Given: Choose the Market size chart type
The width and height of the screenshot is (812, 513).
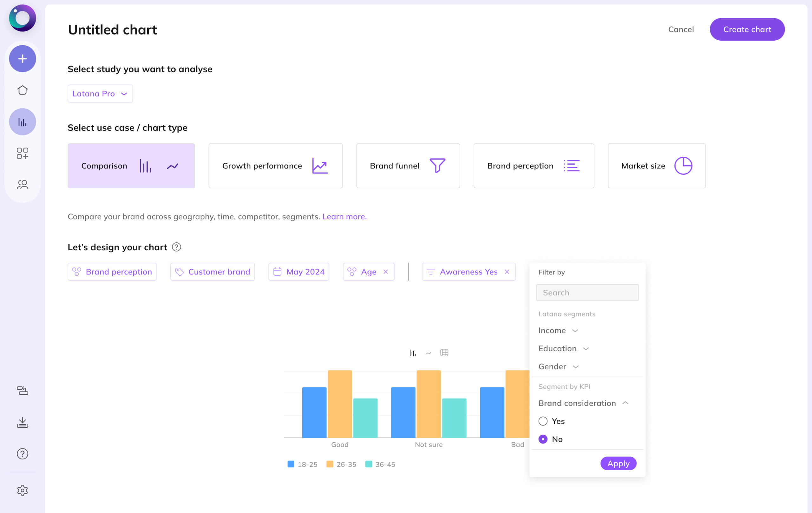Looking at the screenshot, I should [656, 166].
